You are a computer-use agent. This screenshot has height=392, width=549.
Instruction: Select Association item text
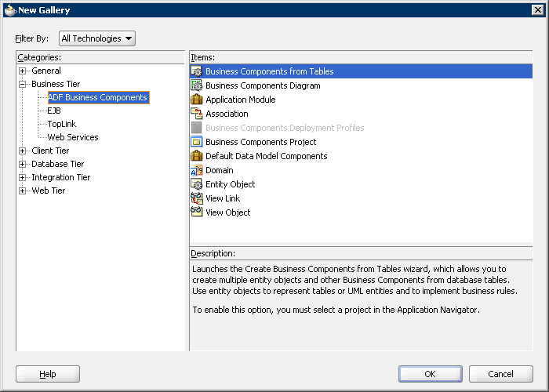click(x=227, y=114)
